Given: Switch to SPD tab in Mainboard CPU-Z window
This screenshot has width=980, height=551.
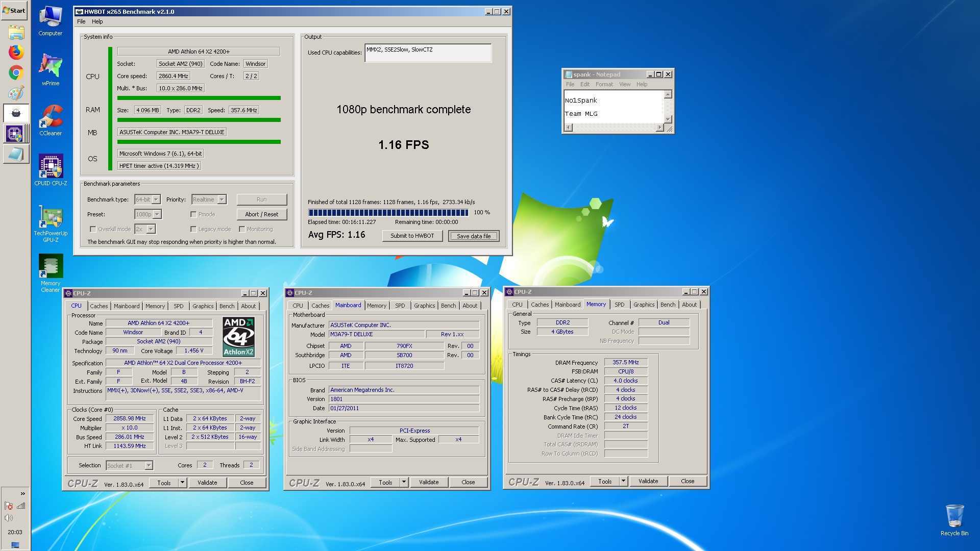Looking at the screenshot, I should point(400,306).
